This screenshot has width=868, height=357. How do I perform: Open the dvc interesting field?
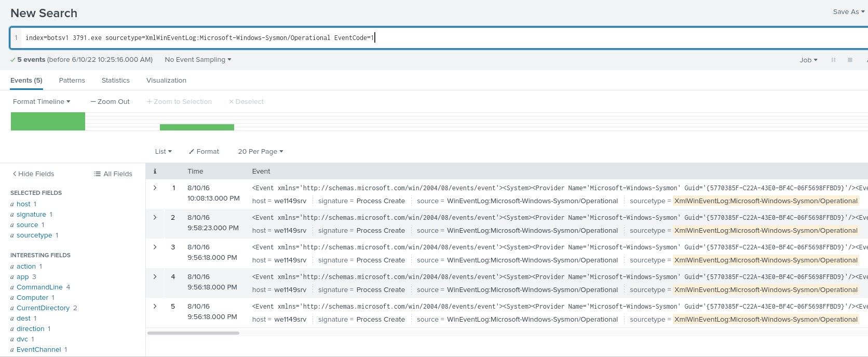click(22, 339)
